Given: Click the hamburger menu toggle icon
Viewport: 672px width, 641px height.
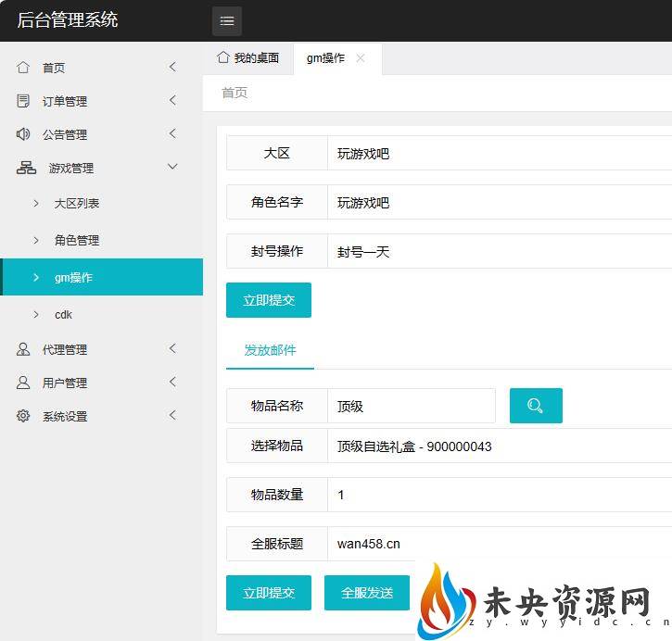Looking at the screenshot, I should [227, 20].
